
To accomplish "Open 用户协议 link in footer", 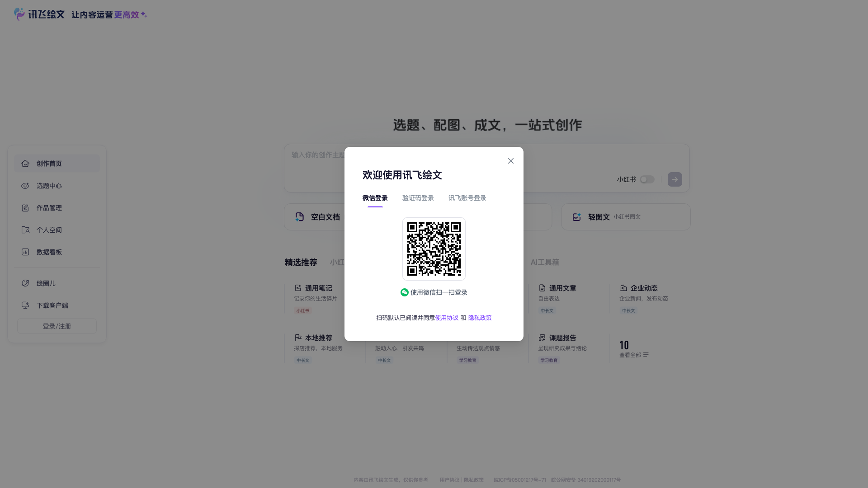I will [449, 480].
